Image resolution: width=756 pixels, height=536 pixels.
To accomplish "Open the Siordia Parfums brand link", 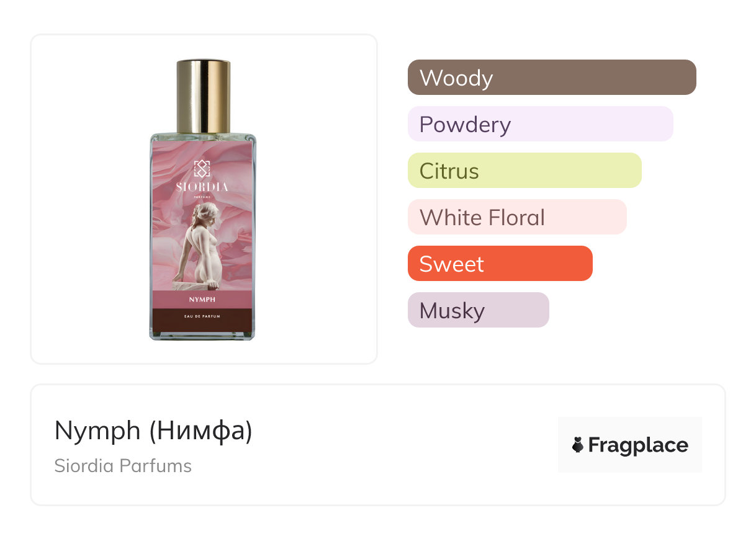I will coord(123,466).
